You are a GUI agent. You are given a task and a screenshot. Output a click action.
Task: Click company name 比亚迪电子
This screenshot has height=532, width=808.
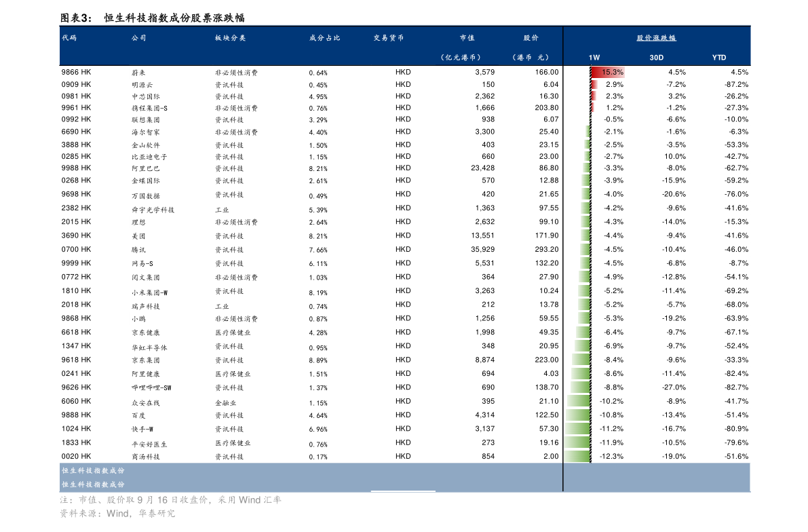(x=149, y=157)
